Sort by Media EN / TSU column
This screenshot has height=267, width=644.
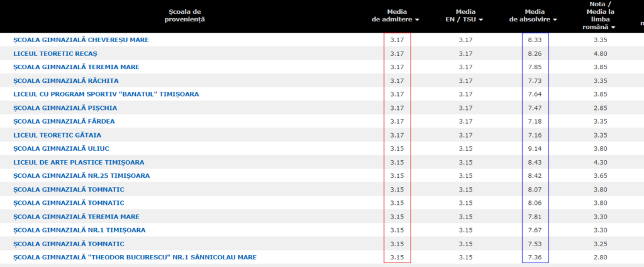(465, 16)
